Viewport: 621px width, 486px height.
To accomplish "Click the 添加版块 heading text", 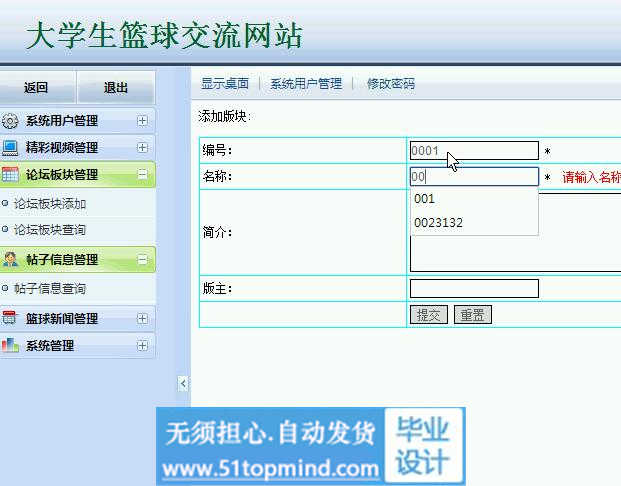I will coord(224,116).
